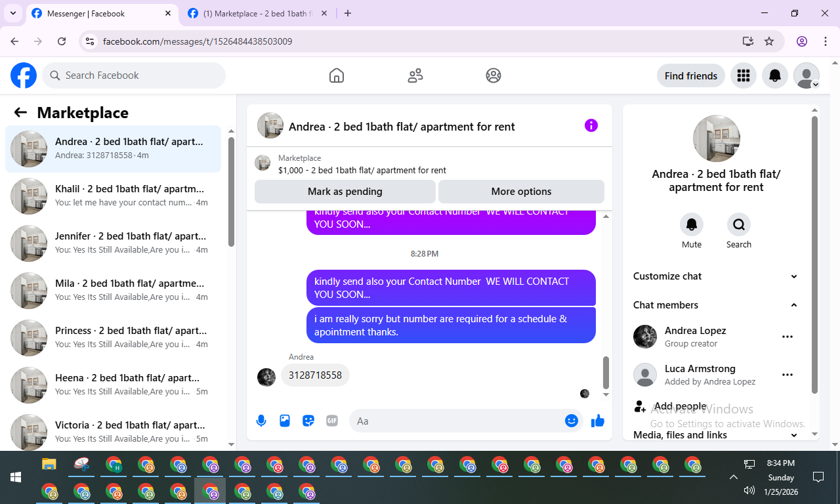
Task: Show hidden system tray icons
Action: 734,477
